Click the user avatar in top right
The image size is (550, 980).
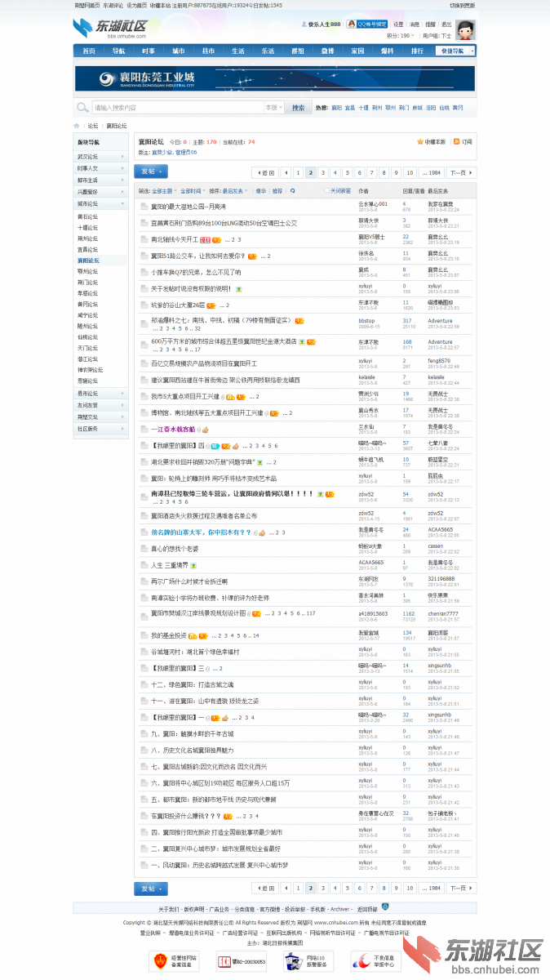coord(466,29)
